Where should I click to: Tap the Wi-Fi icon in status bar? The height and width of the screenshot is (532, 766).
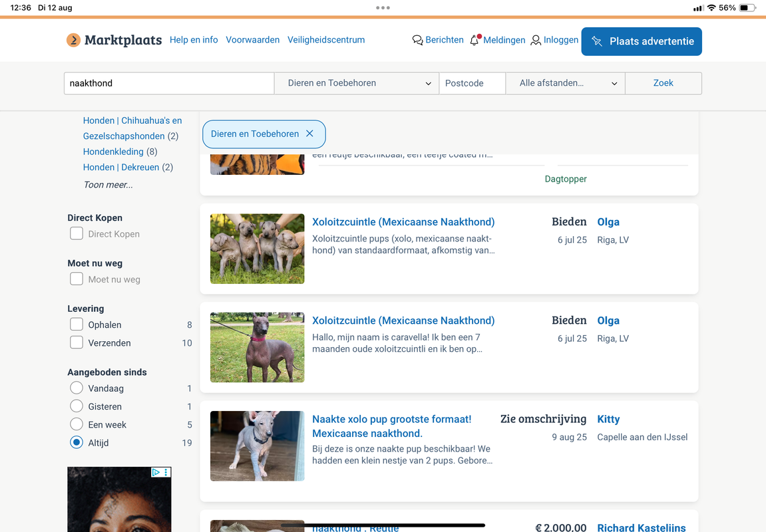(x=711, y=8)
